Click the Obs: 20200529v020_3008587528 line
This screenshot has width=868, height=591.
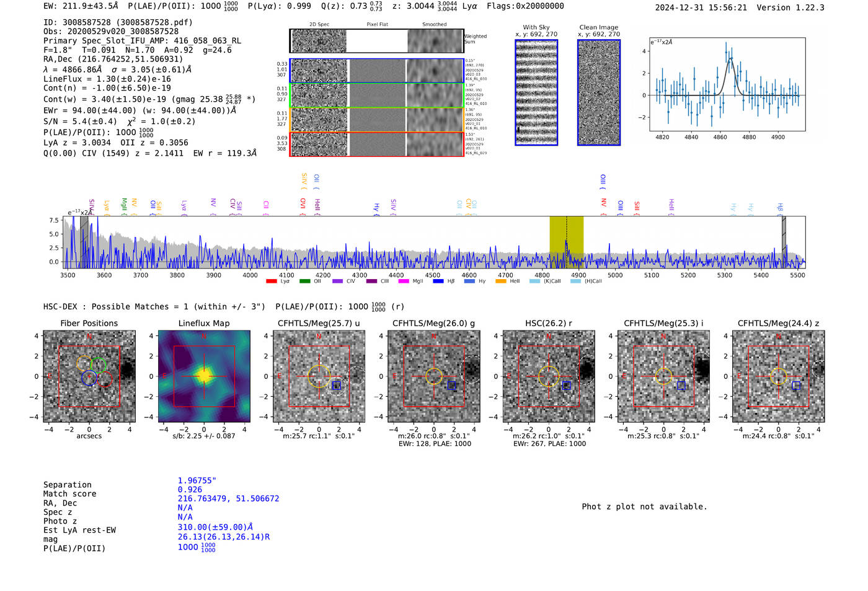(111, 31)
